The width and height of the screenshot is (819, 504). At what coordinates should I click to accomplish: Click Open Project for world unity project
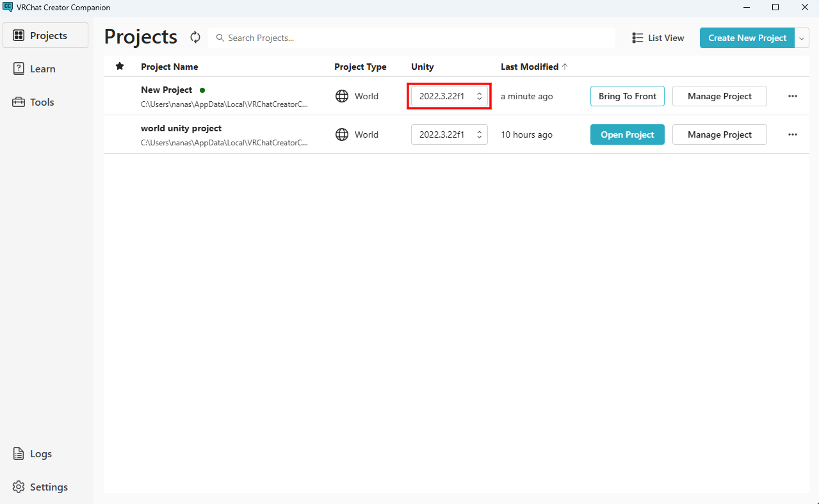[628, 134]
